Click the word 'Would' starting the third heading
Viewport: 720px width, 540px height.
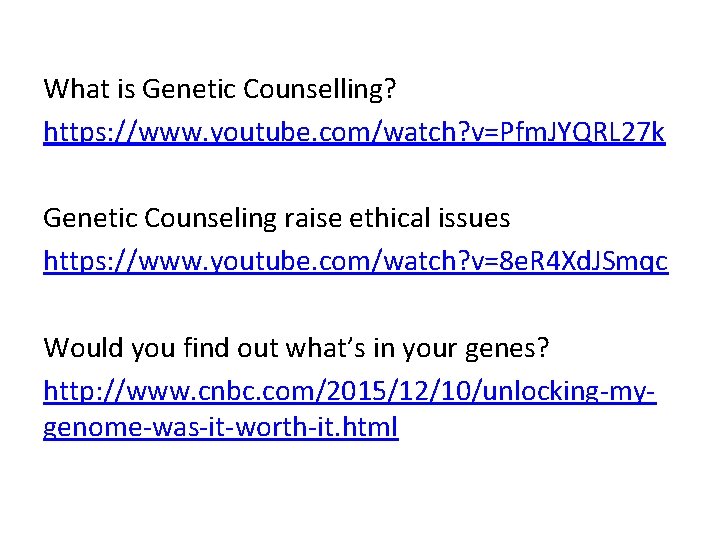[83, 347]
